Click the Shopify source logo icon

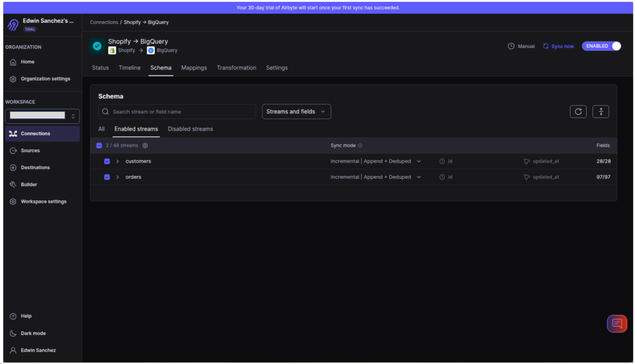(112, 51)
